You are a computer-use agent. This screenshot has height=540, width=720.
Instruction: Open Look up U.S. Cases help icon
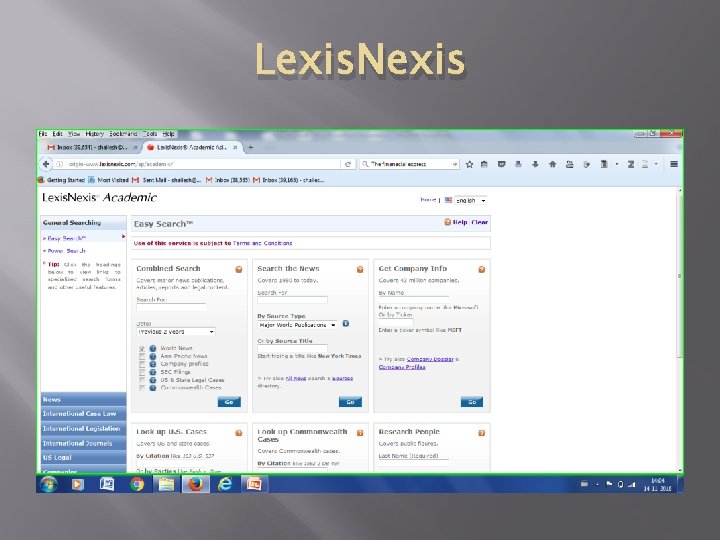[x=239, y=433]
